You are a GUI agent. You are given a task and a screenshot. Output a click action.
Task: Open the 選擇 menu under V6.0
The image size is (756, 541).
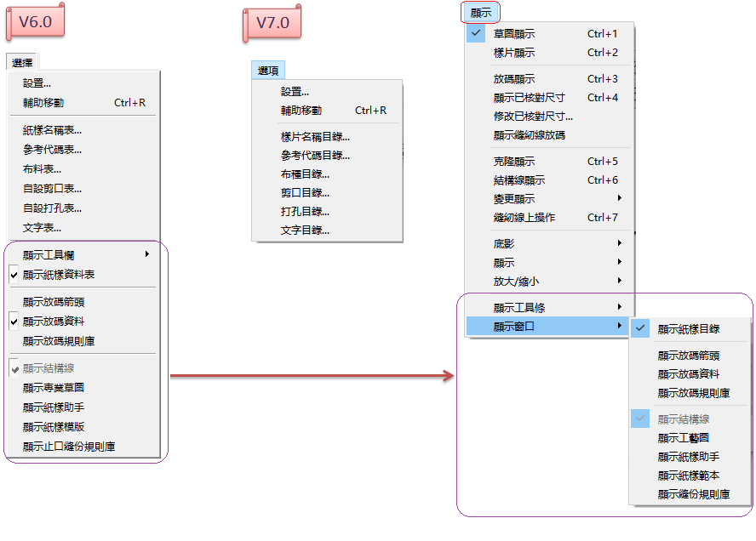click(22, 62)
